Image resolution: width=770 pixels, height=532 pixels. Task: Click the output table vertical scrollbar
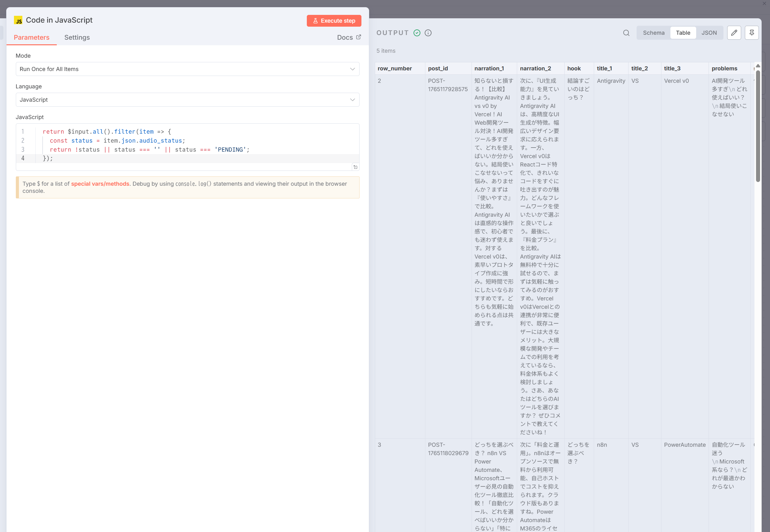(758, 127)
